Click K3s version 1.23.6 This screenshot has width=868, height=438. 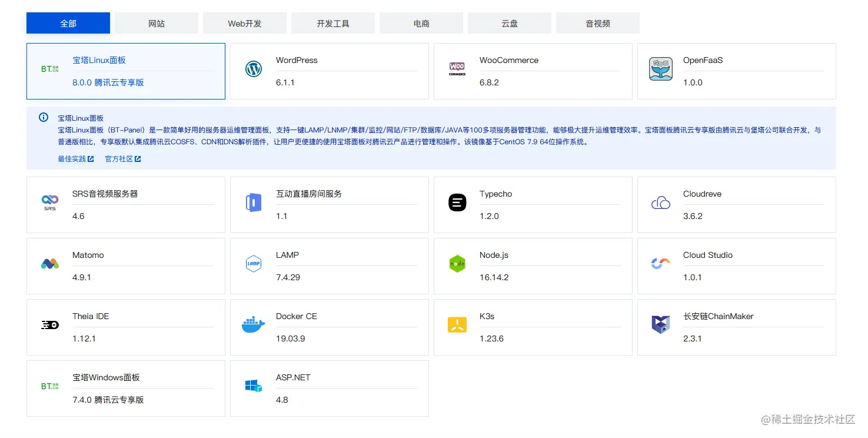491,339
